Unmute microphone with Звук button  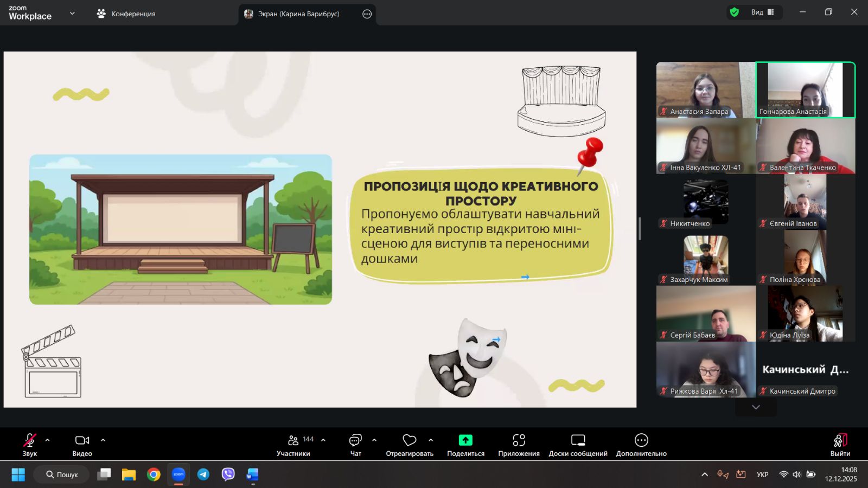coord(30,440)
